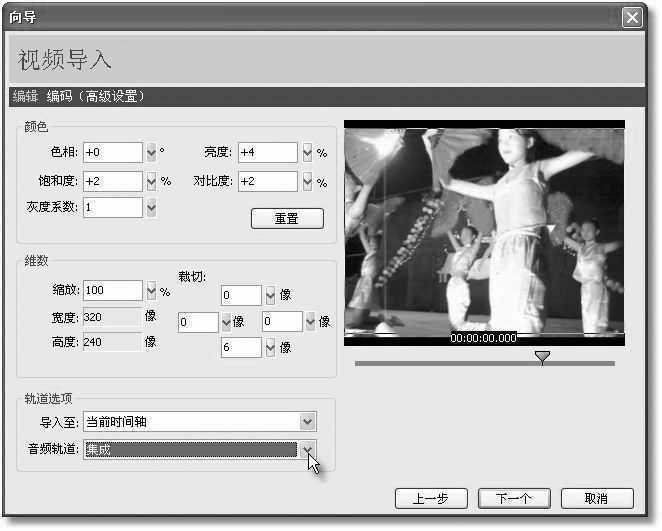Close the 向导 wizard window
The image size is (662, 531).
point(631,17)
